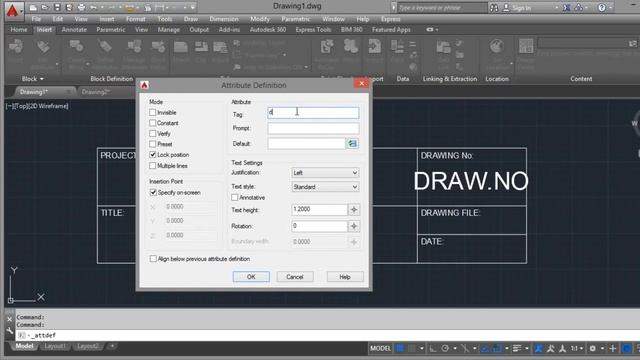
Task: Expand the Sign In dropdown arrow
Action: pyautogui.click(x=557, y=8)
